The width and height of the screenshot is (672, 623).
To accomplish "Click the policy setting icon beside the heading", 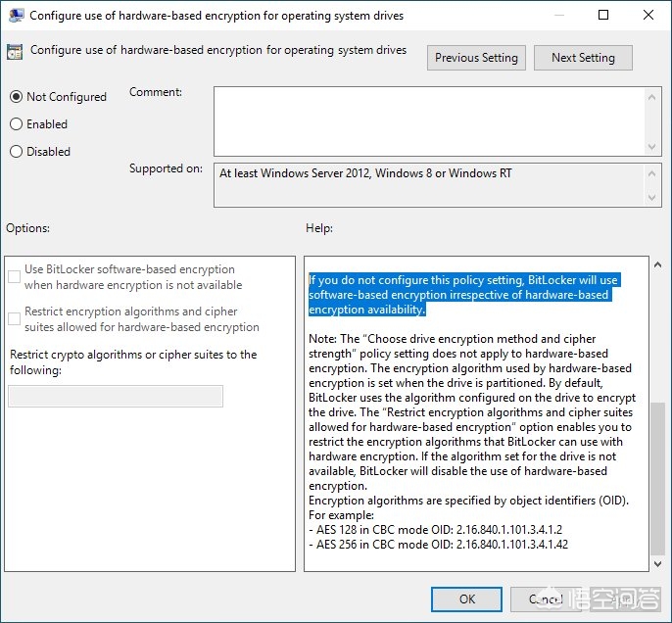I will tap(15, 52).
